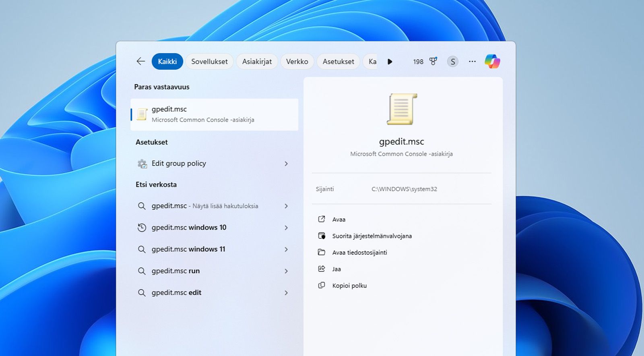Switch to the Verkko tab
The height and width of the screenshot is (356, 644).
pos(297,61)
